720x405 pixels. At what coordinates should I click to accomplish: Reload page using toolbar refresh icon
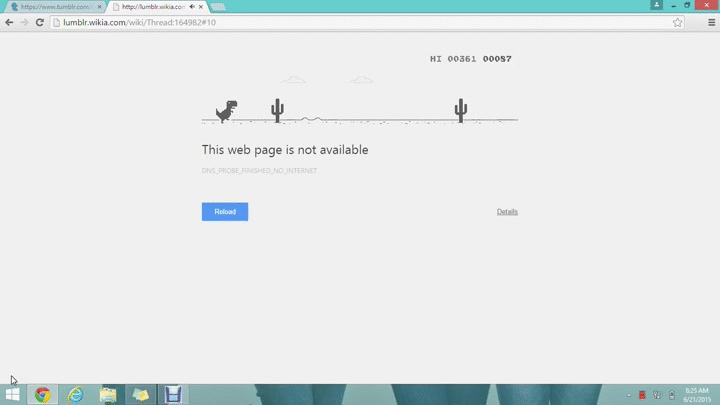click(40, 22)
